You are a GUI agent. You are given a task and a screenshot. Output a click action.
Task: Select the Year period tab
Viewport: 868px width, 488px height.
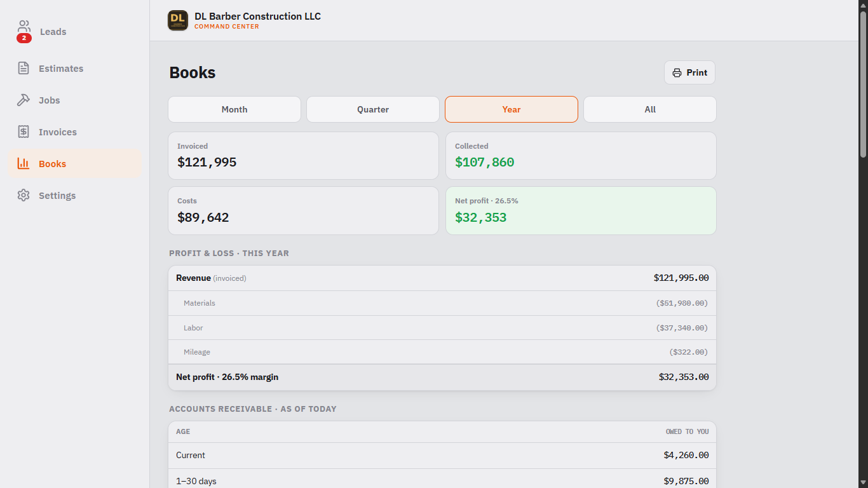[512, 109]
